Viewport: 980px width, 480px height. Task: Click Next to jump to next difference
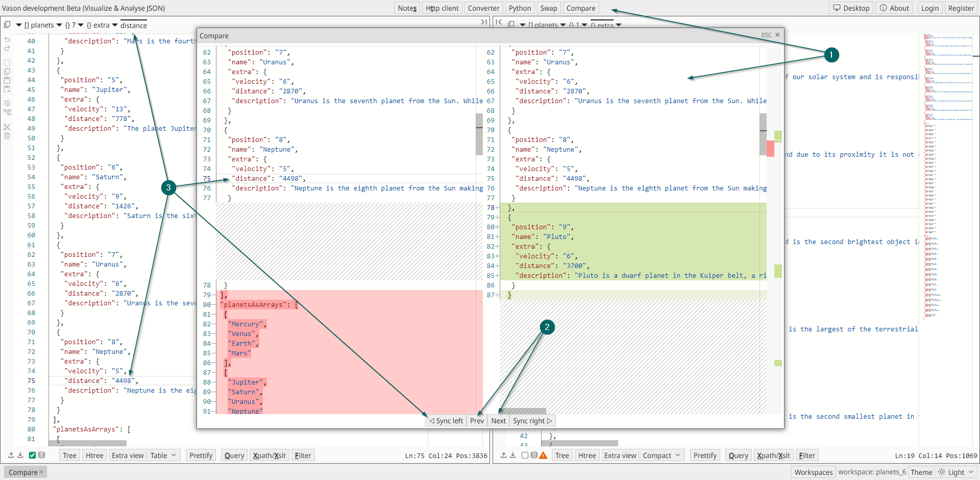point(498,421)
